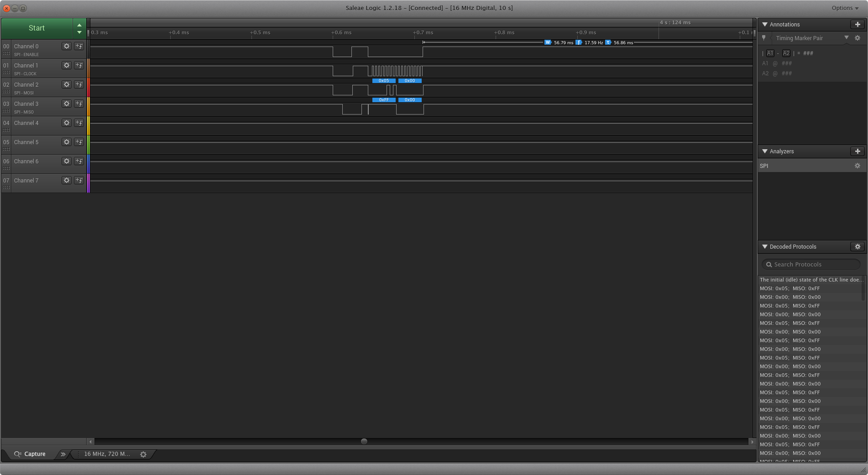Collapse the Analyzers panel
This screenshot has height=475, width=868.
pyautogui.click(x=765, y=151)
